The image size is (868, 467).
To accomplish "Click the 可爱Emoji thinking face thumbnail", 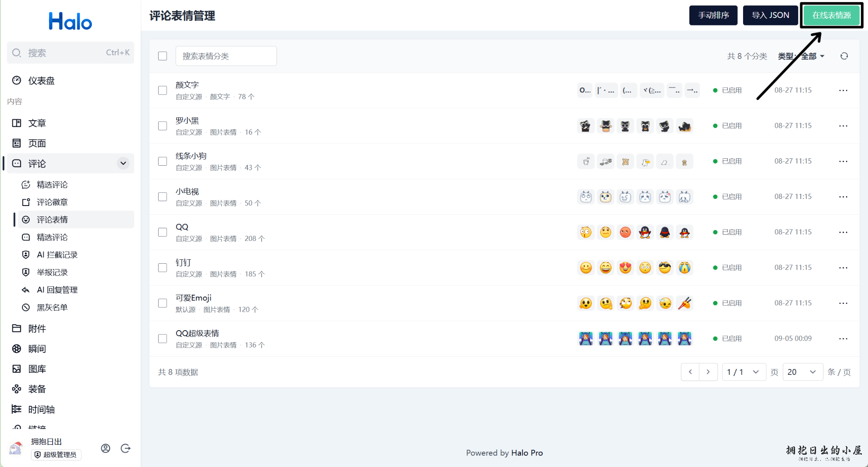I will tap(645, 303).
